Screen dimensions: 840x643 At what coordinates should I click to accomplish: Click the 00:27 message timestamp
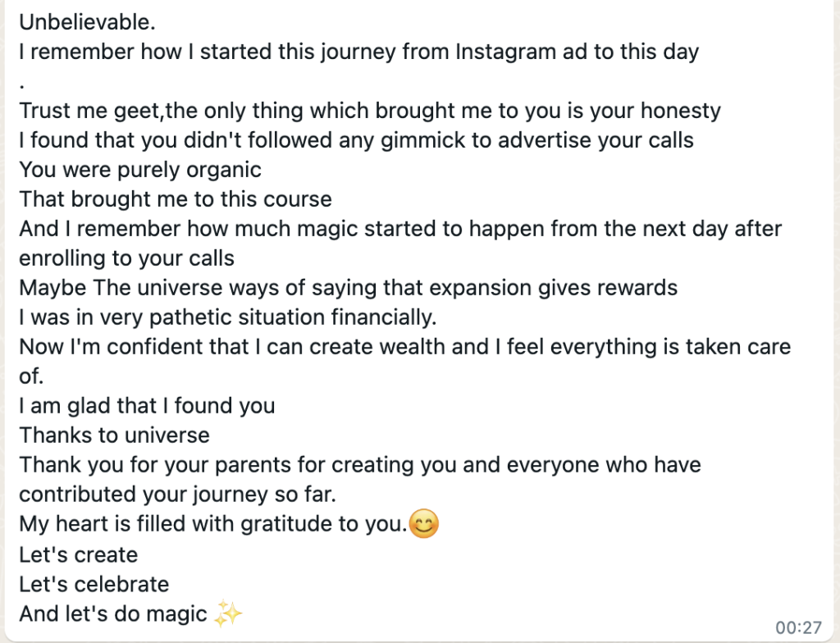(798, 627)
